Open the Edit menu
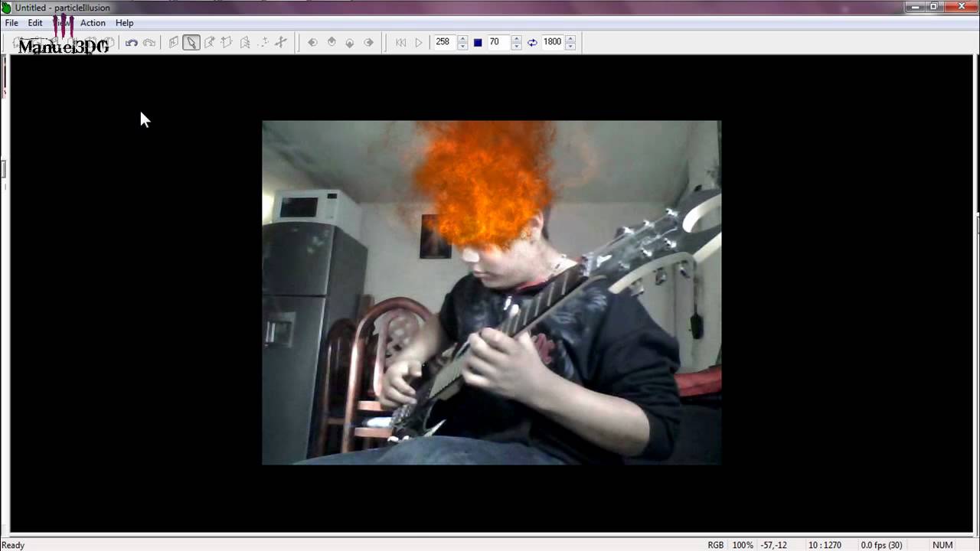This screenshot has width=980, height=551. pyautogui.click(x=35, y=23)
